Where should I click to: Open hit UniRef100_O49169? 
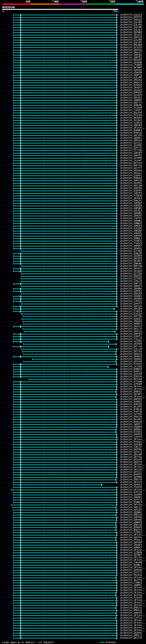pyautogui.click(x=131, y=20)
